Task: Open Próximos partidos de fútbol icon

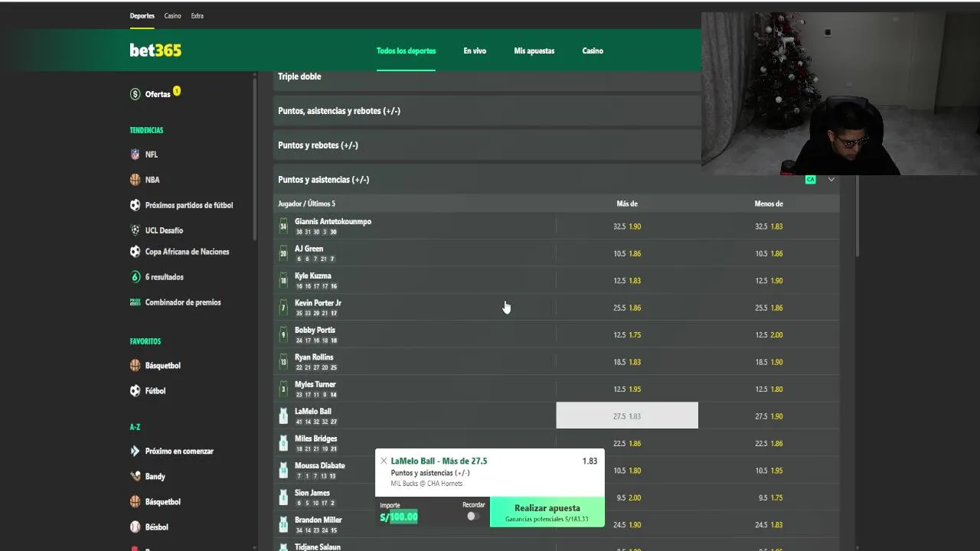Action: 136,205
